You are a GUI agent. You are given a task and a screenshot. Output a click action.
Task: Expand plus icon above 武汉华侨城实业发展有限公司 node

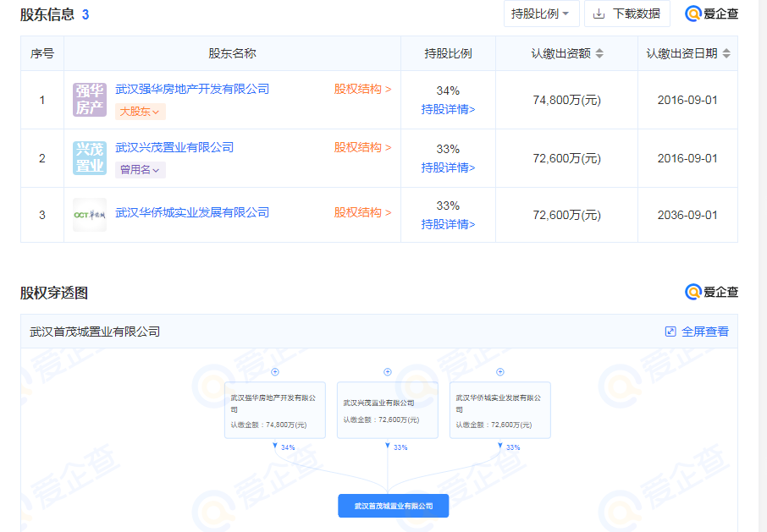click(500, 372)
